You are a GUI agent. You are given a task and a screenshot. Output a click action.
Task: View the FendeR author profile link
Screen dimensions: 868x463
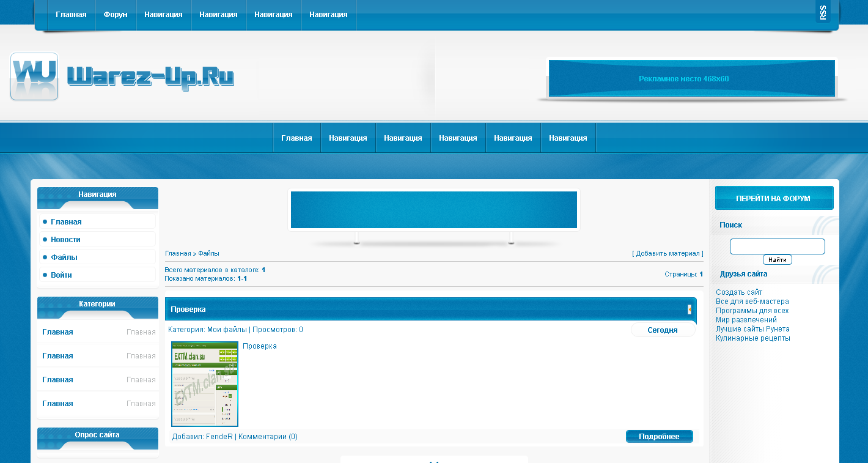tap(219, 437)
